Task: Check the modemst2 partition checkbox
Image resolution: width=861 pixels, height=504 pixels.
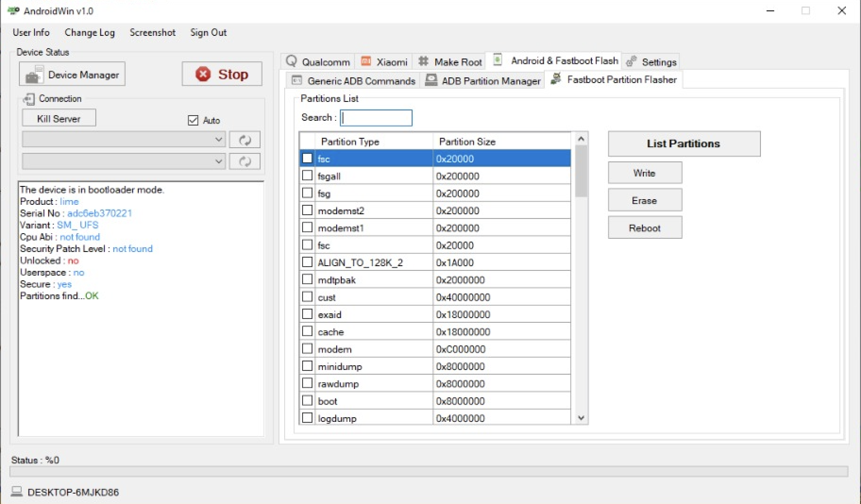Action: [307, 210]
